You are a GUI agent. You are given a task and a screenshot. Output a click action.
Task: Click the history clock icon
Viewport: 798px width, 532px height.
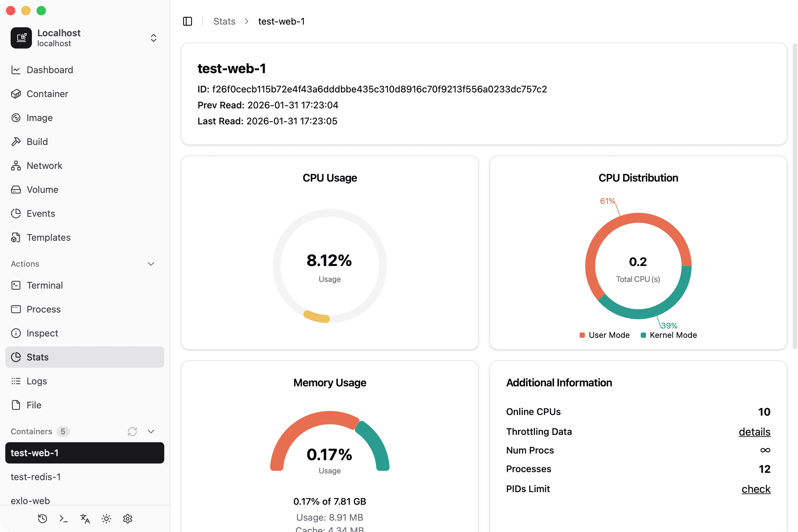(43, 518)
